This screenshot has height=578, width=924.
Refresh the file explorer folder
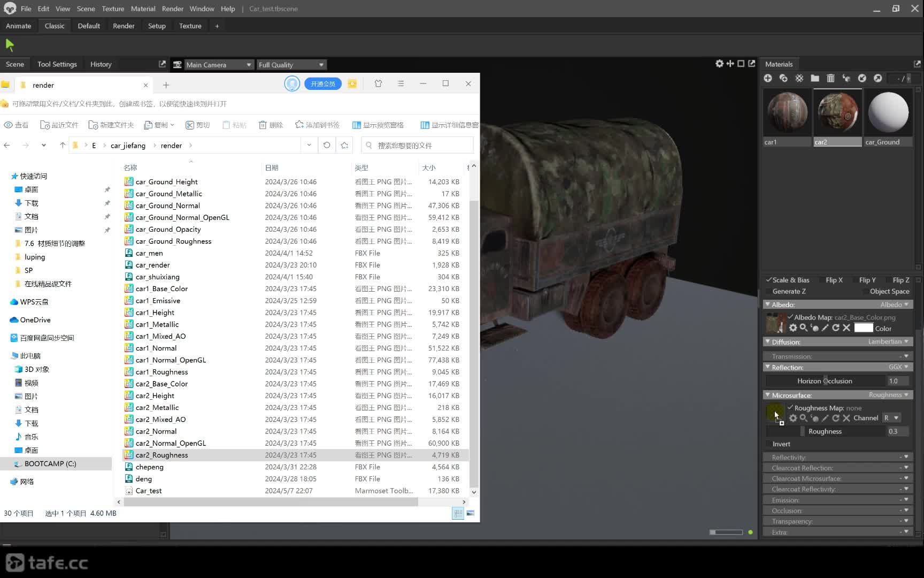327,145
